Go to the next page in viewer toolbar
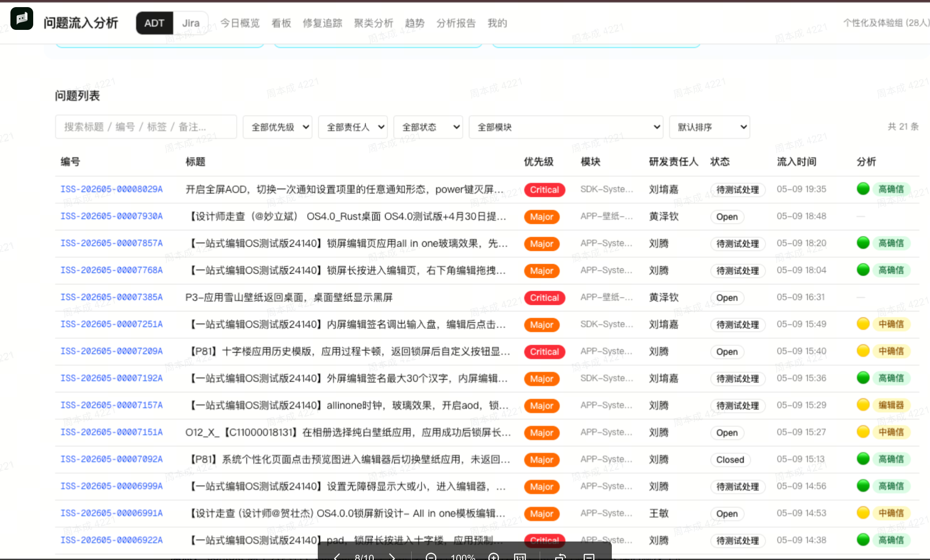 pyautogui.click(x=392, y=557)
